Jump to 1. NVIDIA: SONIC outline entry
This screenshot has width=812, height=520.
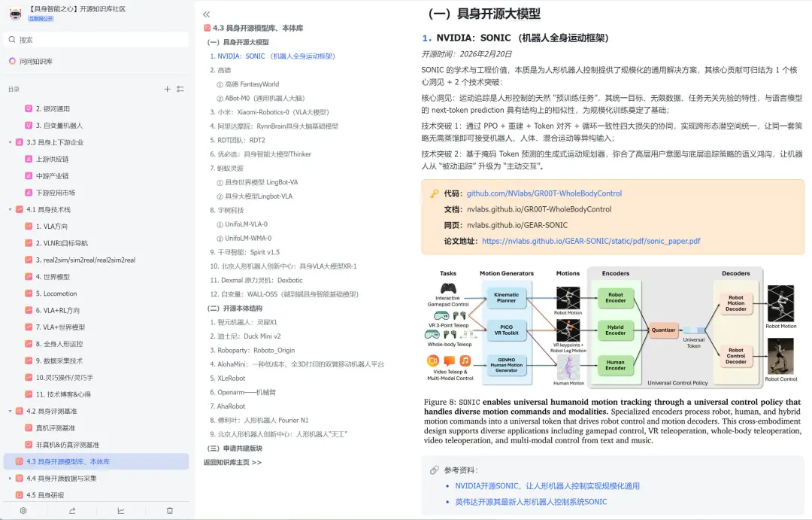tap(272, 56)
